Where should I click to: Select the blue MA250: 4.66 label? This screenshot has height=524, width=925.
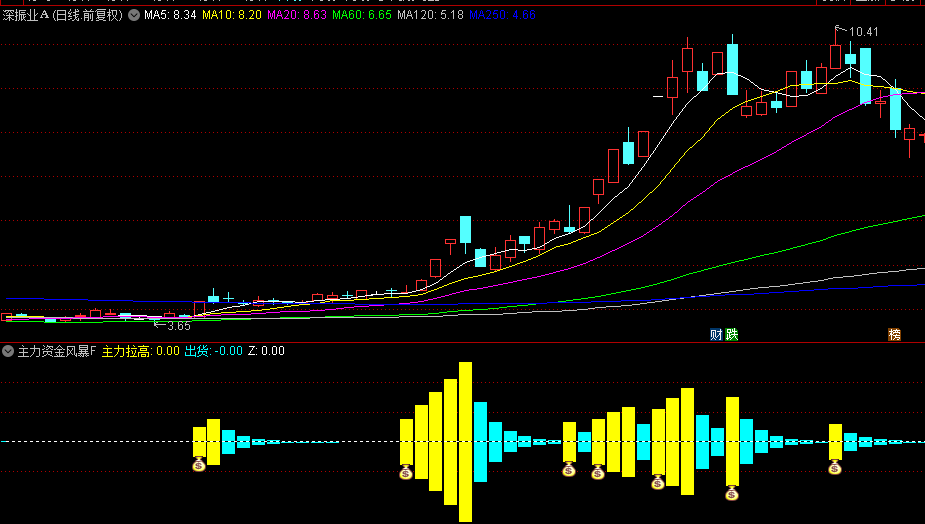(503, 15)
